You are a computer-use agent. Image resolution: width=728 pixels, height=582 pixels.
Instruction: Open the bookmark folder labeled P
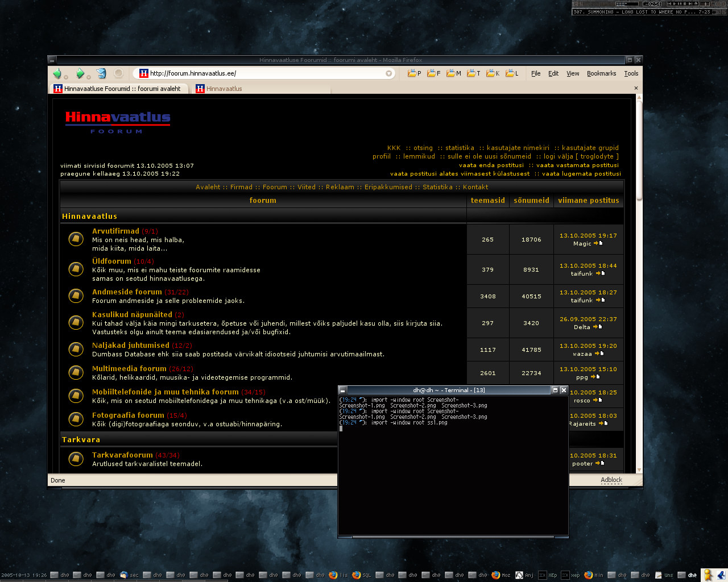414,73
